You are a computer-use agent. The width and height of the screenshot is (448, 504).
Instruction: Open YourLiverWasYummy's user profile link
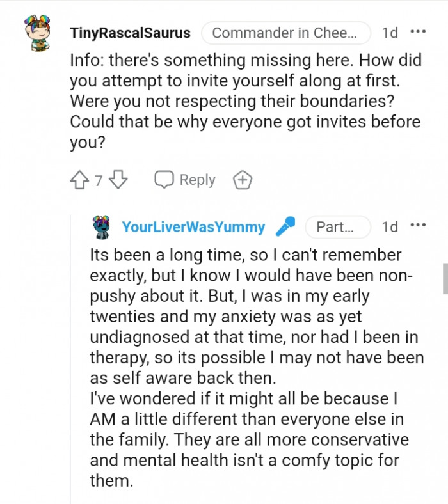click(x=193, y=227)
